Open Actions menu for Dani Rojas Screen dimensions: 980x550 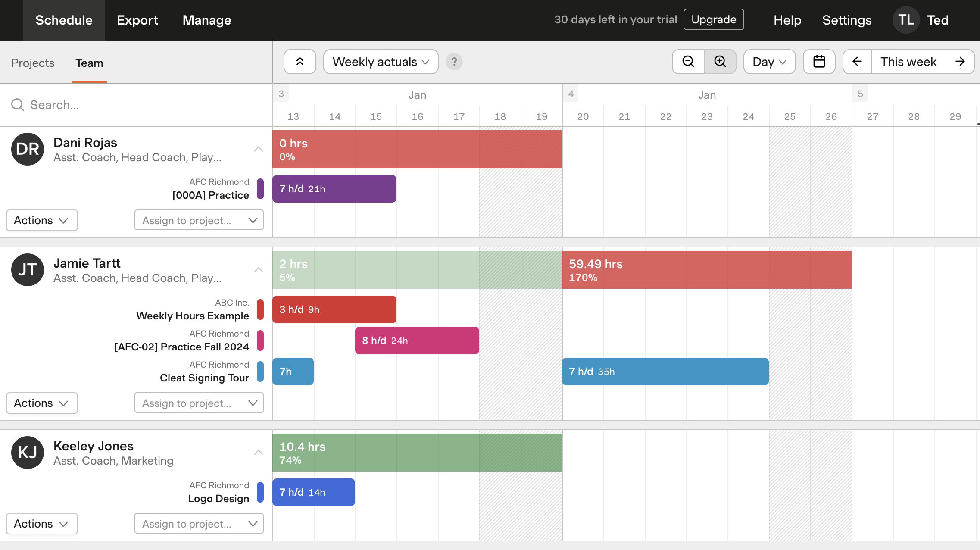[x=42, y=220]
